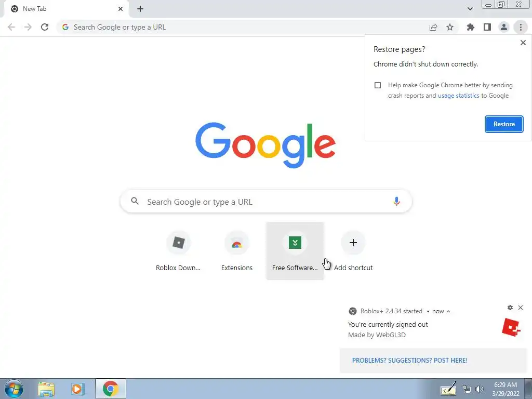Image resolution: width=532 pixels, height=399 pixels.
Task: Open the tab search down arrow
Action: (x=470, y=9)
